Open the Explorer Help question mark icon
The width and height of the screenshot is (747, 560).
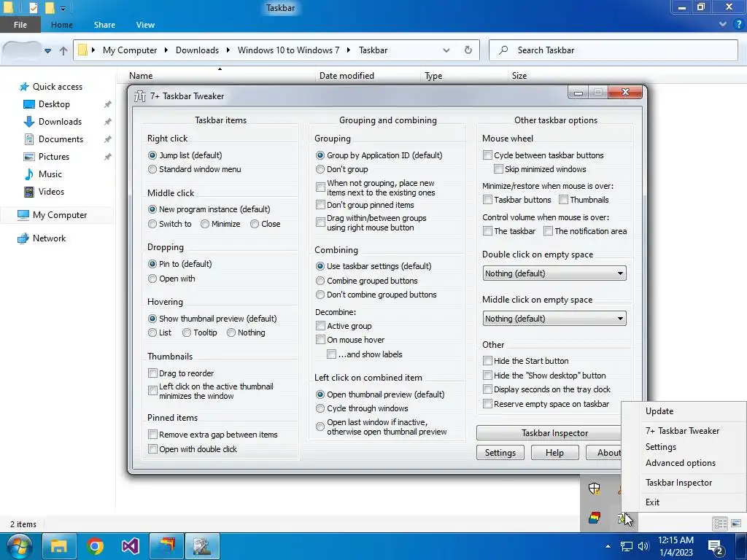pos(740,24)
